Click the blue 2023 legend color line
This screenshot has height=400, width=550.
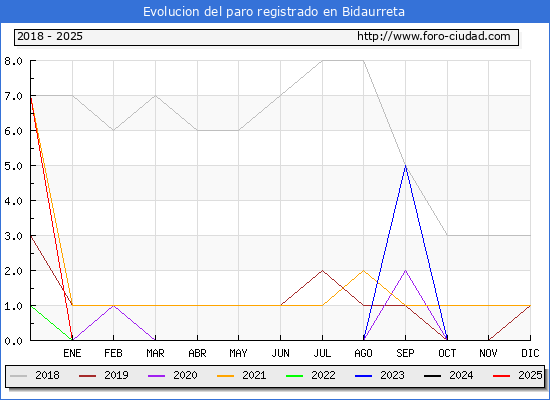pos(363,376)
